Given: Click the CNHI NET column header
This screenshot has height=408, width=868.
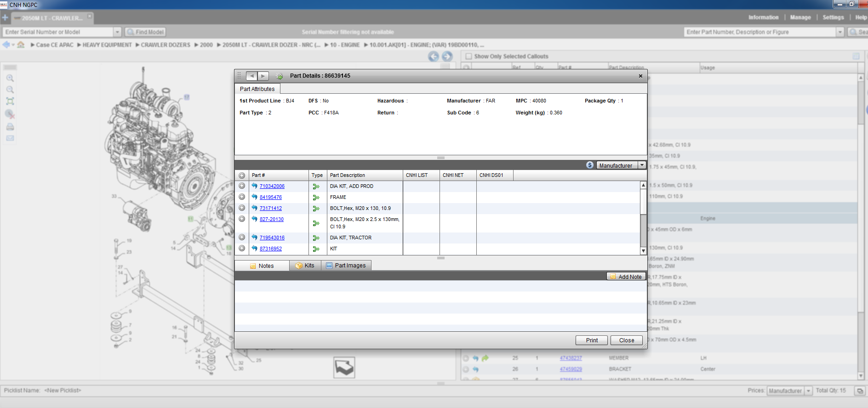Looking at the screenshot, I should 458,175.
